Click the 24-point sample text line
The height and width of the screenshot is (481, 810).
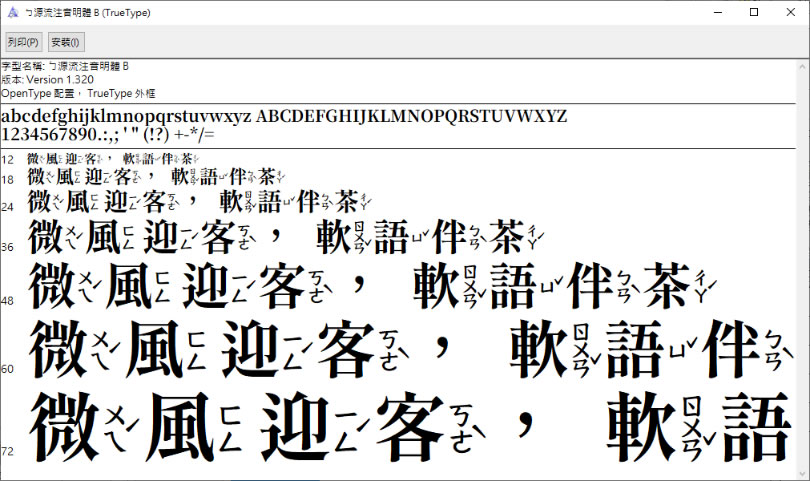click(199, 201)
